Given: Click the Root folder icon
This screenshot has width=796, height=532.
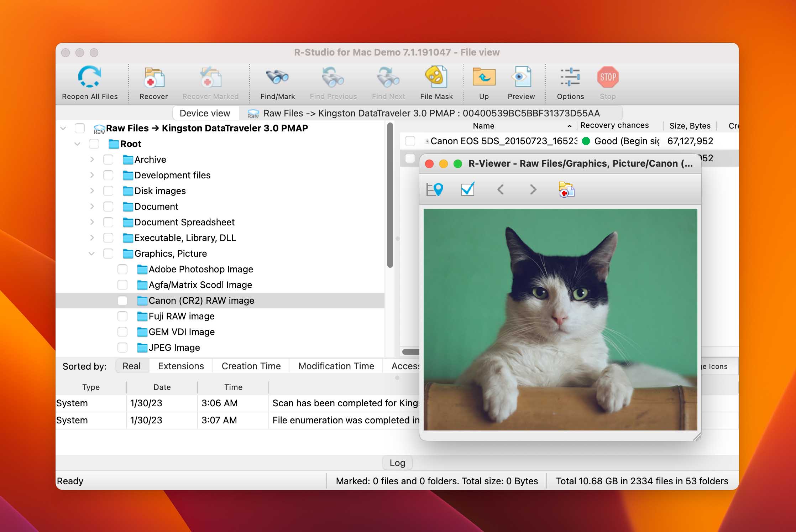Looking at the screenshot, I should coord(114,144).
